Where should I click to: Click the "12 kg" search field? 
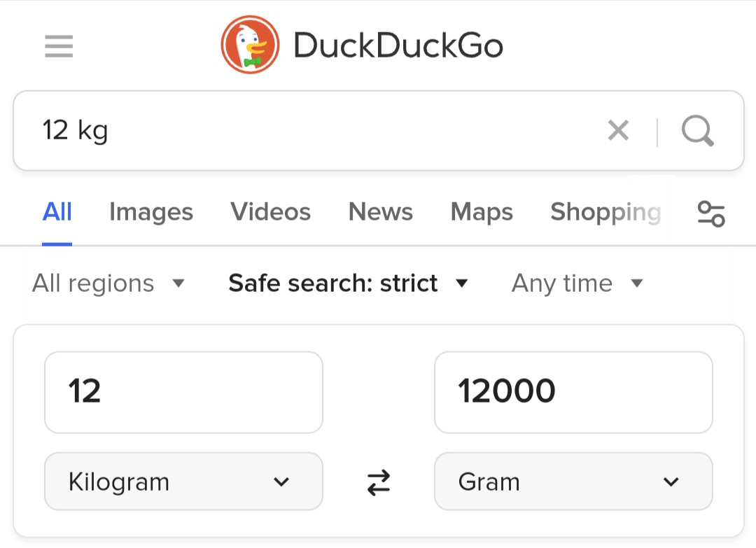click(315, 130)
